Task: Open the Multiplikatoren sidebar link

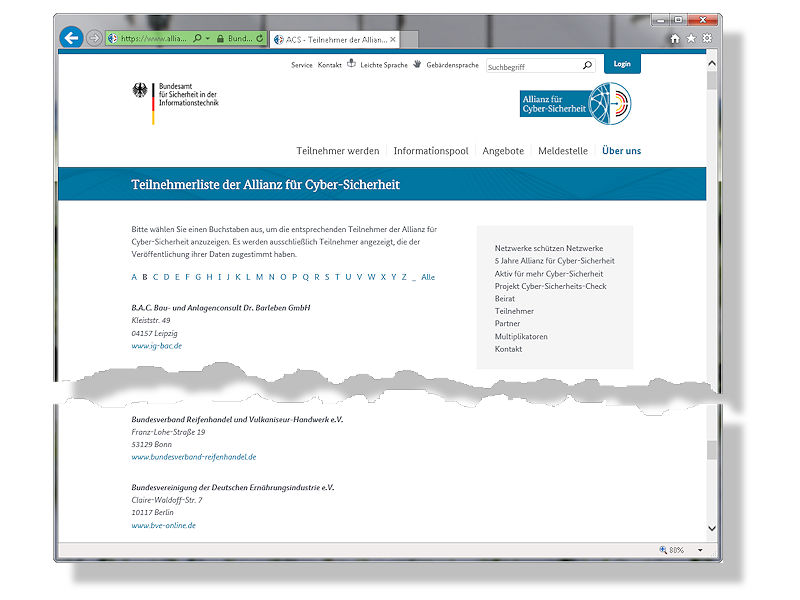Action: pos(521,336)
